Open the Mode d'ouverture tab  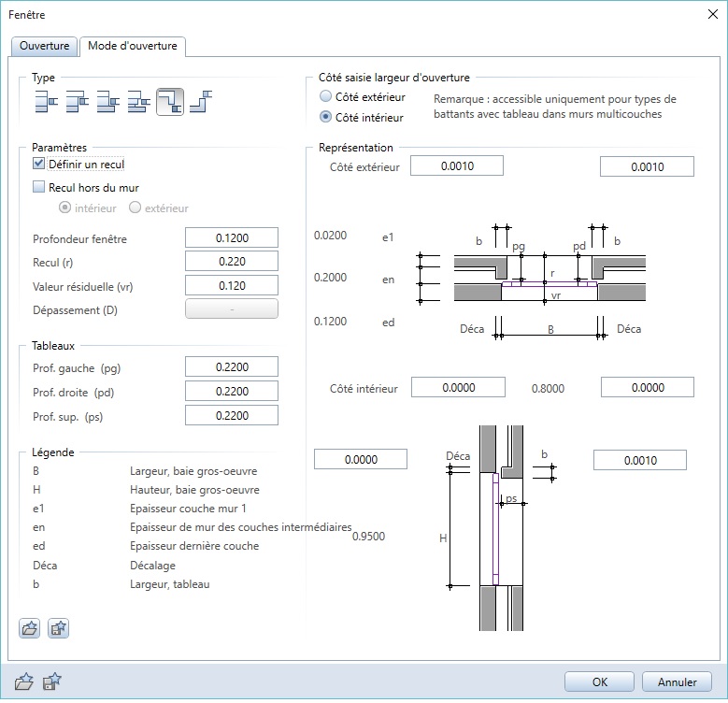pos(133,46)
